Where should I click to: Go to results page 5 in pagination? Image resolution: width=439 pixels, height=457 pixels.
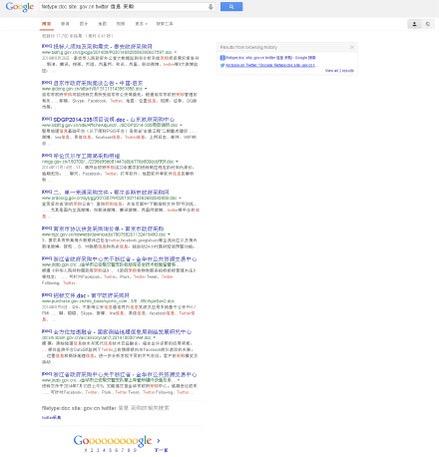click(110, 450)
